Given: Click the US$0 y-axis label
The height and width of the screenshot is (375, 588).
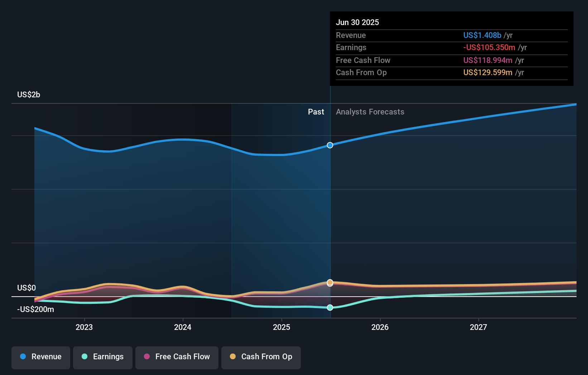Looking at the screenshot, I should point(26,288).
